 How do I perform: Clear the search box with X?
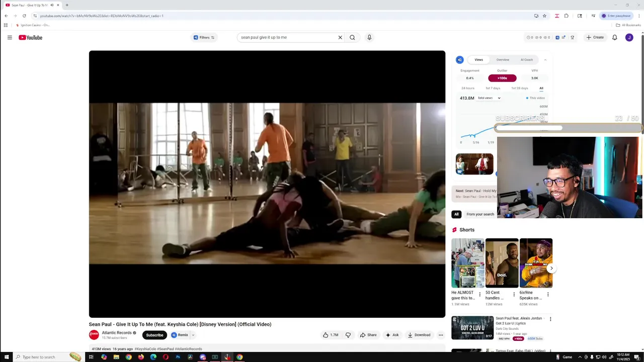tap(340, 37)
